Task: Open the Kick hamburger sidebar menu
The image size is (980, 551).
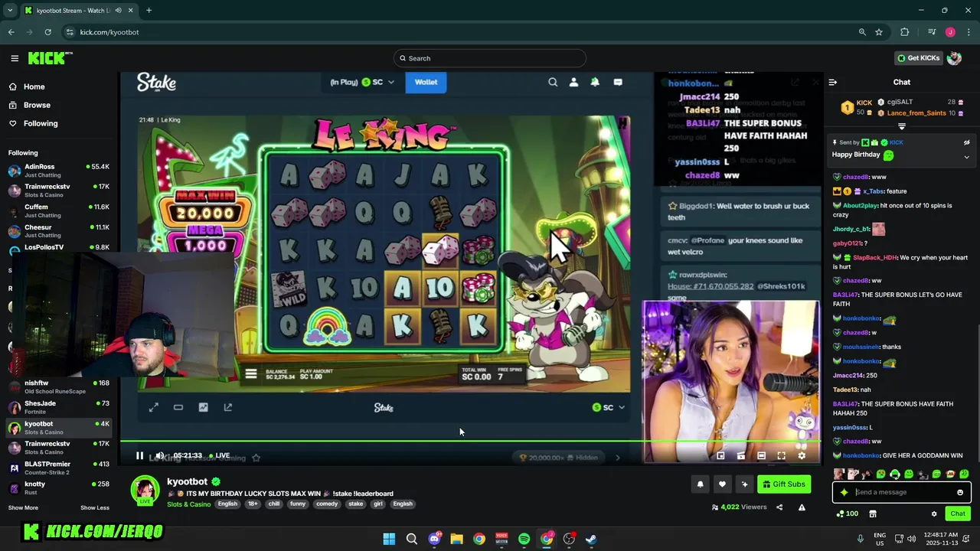Action: 15,58
